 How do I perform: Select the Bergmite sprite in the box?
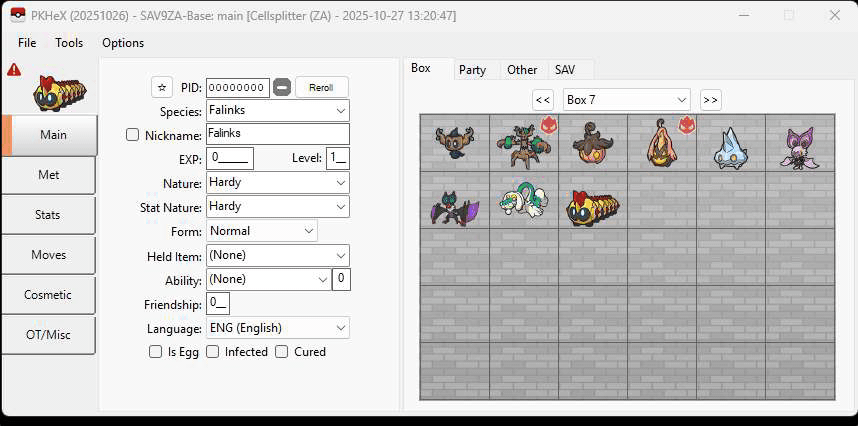click(x=730, y=143)
